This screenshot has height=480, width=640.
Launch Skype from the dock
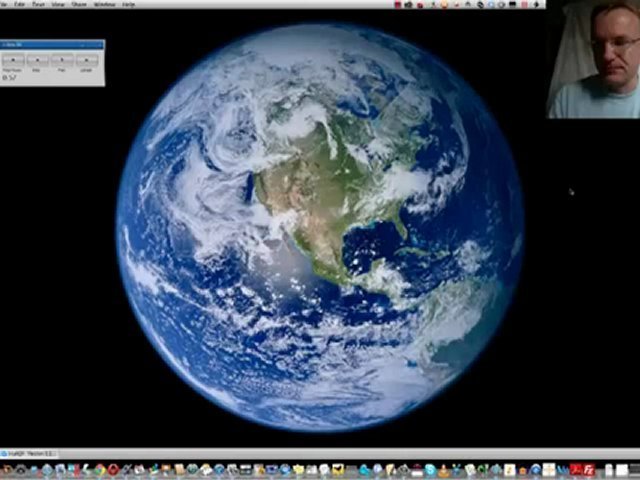pyautogui.click(x=430, y=470)
